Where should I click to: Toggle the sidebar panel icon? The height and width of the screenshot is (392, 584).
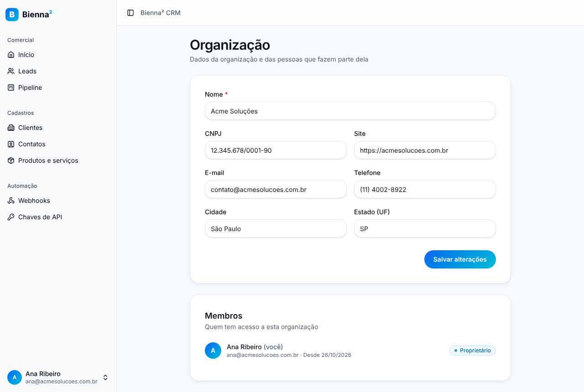coord(130,13)
